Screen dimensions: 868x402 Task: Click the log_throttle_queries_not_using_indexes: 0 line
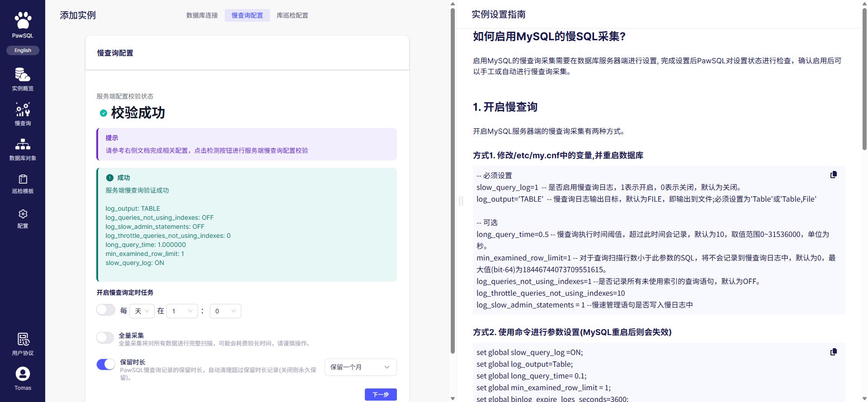click(x=168, y=236)
